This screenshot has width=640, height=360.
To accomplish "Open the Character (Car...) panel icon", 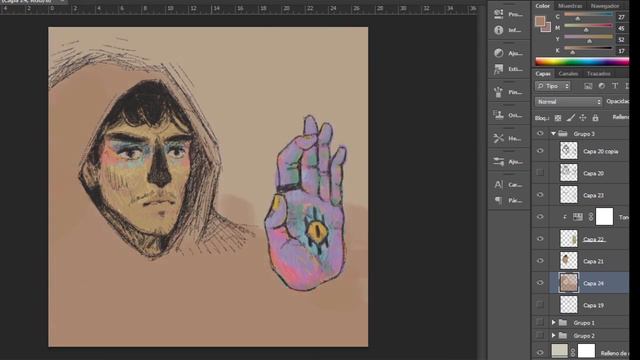I will [498, 184].
